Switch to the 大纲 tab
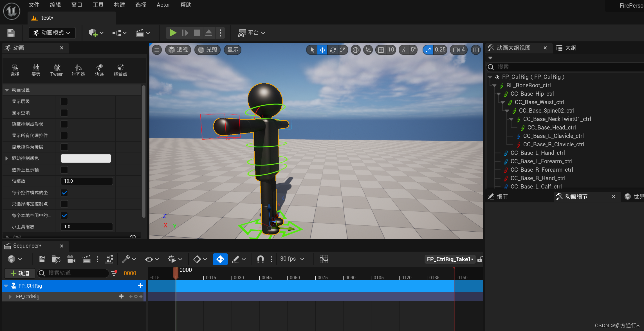 point(566,48)
